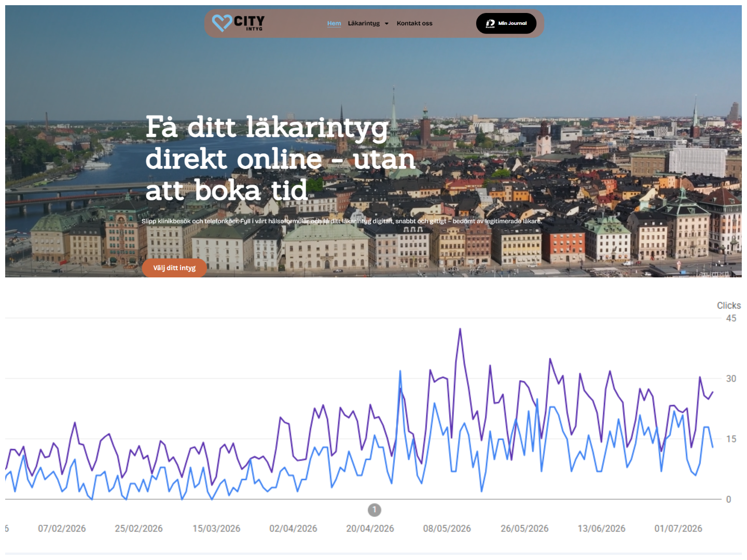Image resolution: width=747 pixels, height=560 pixels.
Task: Click the 01/07/2026 date label
Action: (678, 528)
